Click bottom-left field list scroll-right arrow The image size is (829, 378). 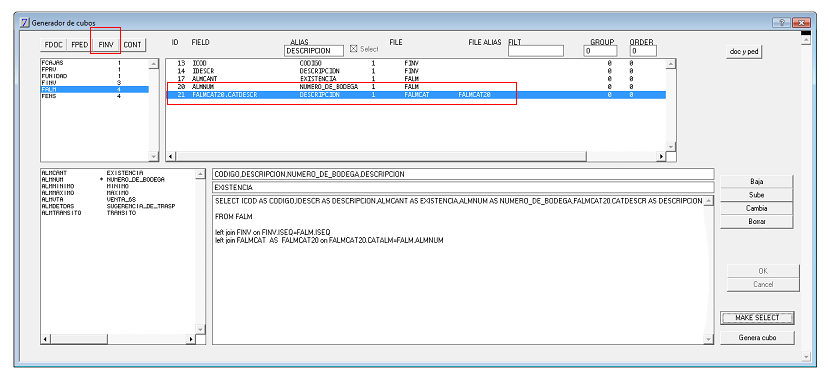(191, 339)
